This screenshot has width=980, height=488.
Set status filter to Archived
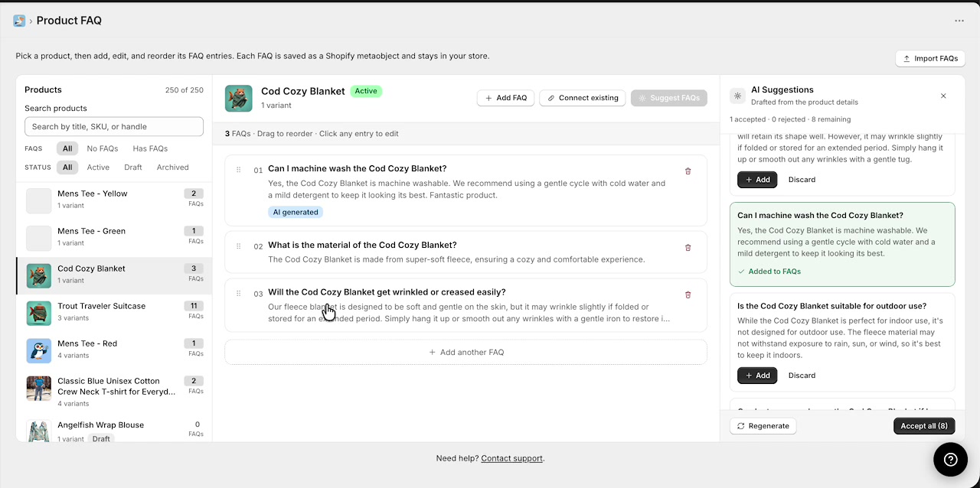coord(173,167)
